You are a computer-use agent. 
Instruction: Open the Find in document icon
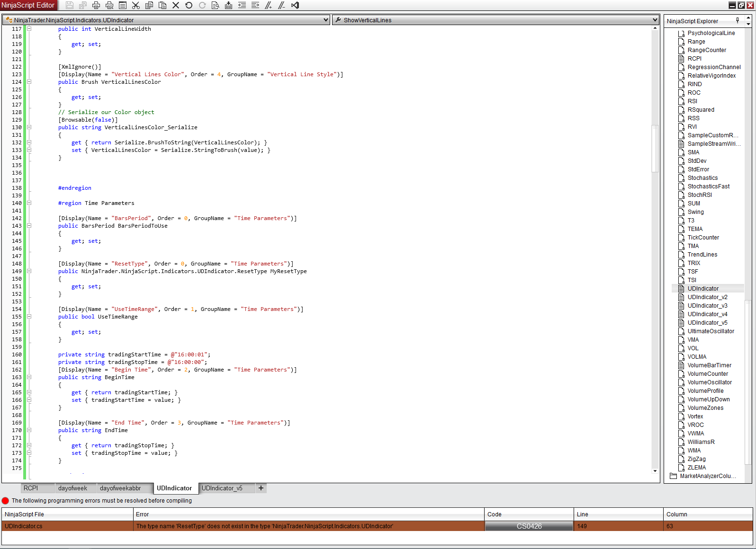coord(216,5)
